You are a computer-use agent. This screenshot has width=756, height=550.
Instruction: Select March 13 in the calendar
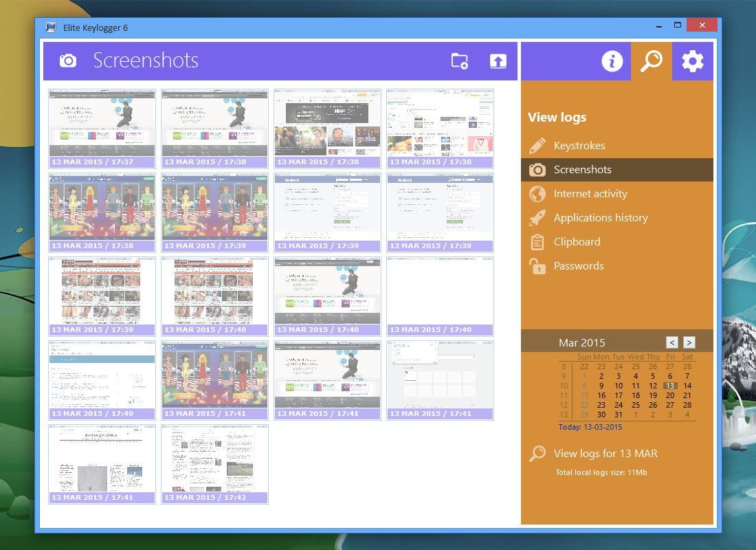tap(670, 386)
